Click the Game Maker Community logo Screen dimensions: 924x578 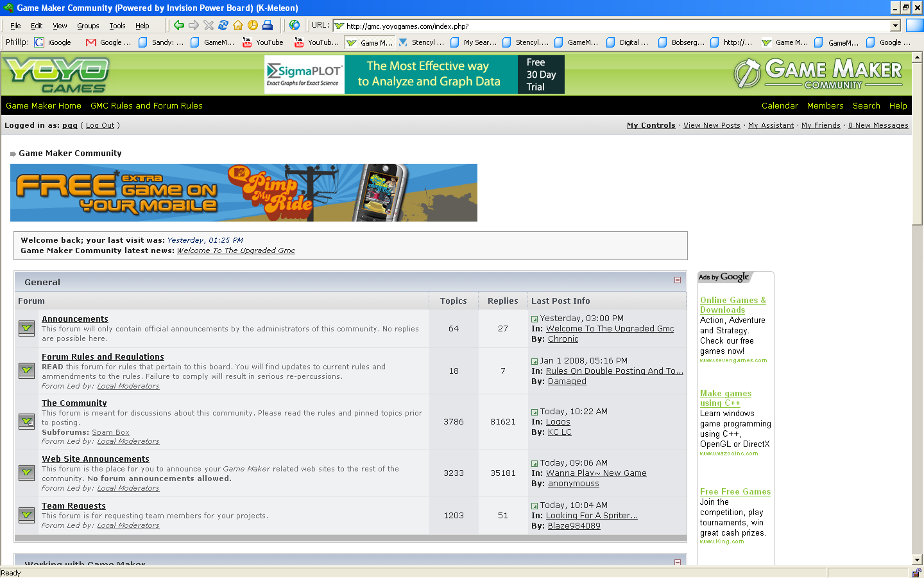tap(818, 73)
